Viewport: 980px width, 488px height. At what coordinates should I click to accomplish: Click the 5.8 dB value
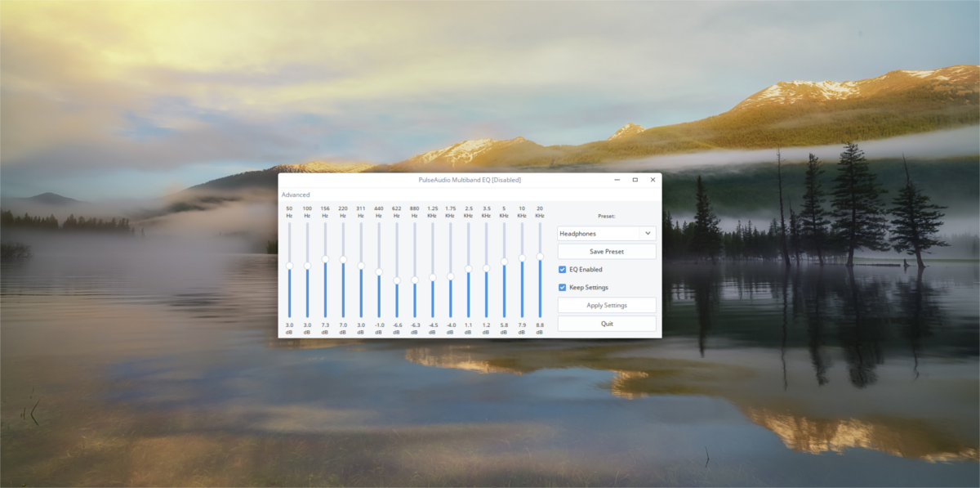(x=504, y=329)
